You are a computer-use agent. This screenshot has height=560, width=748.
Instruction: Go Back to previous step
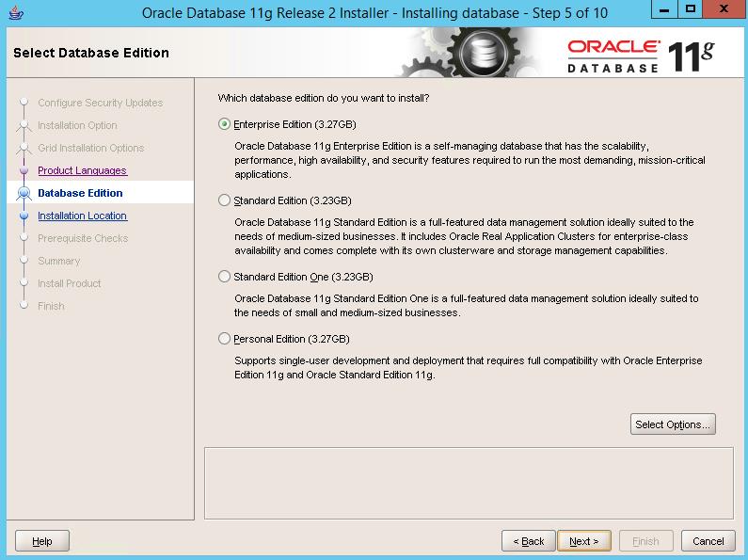[529, 541]
